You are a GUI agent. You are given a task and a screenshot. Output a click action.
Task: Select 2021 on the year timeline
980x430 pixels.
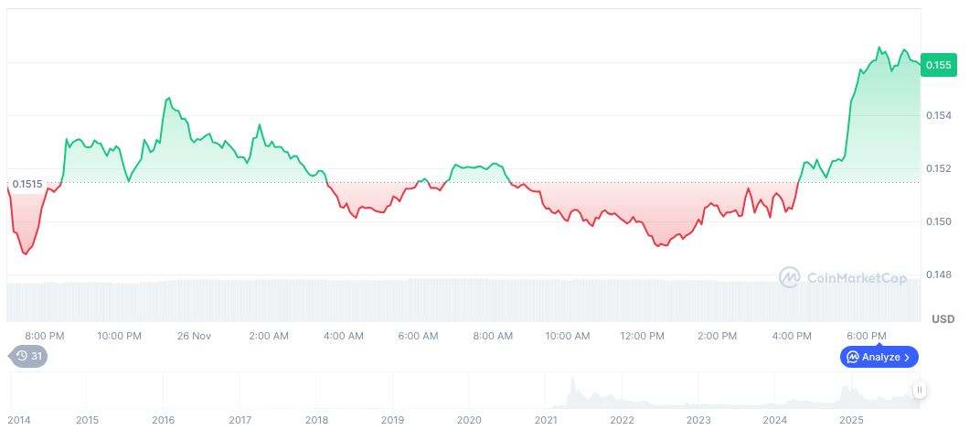(546, 420)
